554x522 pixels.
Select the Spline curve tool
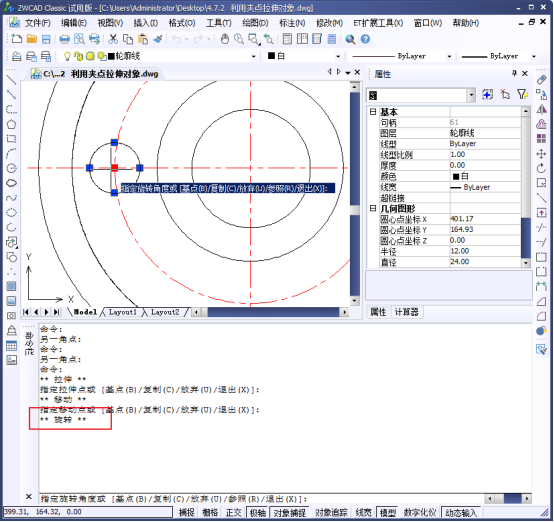[12, 198]
